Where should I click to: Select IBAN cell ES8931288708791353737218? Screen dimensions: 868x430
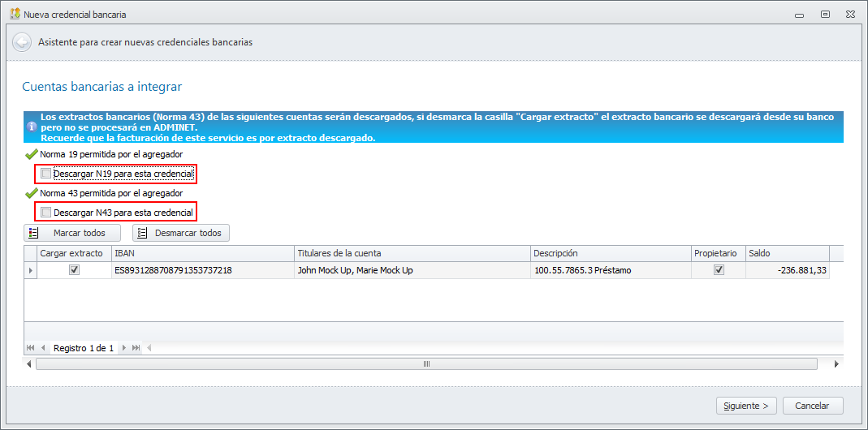pyautogui.click(x=203, y=270)
